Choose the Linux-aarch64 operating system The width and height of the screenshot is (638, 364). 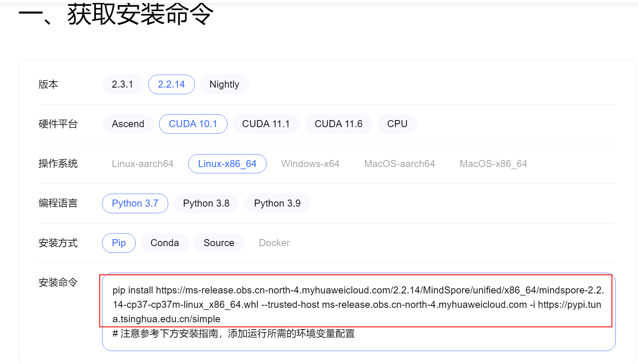142,163
